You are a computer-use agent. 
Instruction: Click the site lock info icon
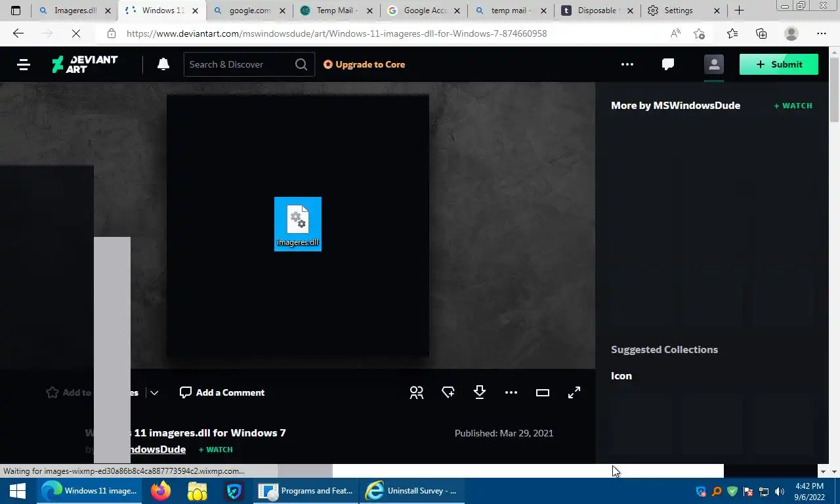point(112,33)
